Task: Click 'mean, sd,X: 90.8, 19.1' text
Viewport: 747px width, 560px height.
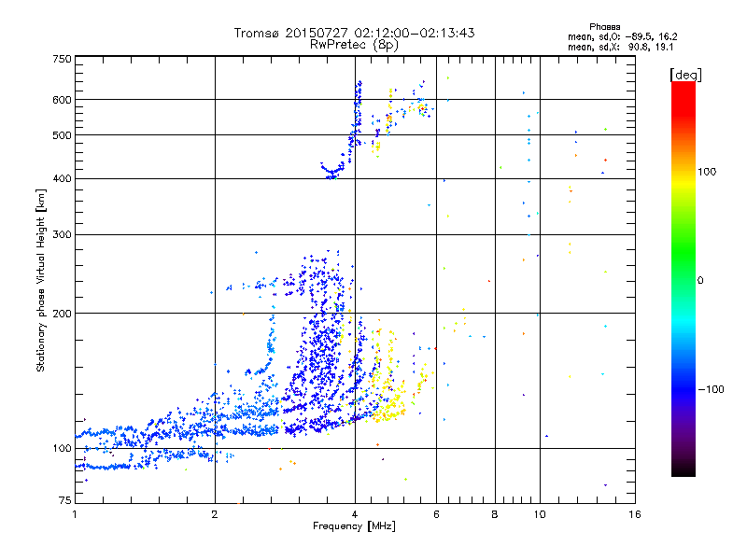Action: (620, 48)
